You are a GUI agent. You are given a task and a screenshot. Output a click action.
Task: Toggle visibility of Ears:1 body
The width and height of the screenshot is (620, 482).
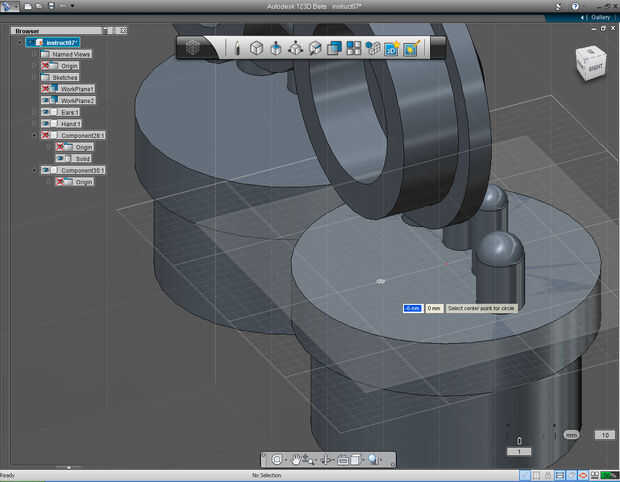pyautogui.click(x=46, y=112)
